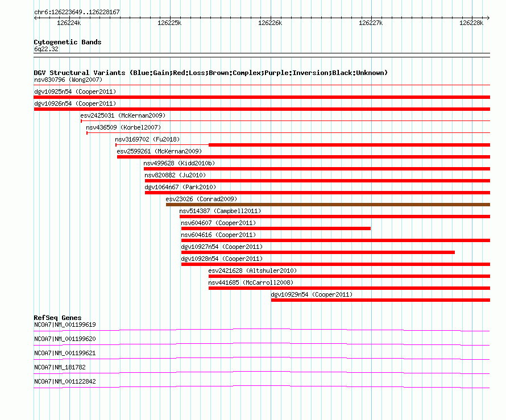The image size is (506, 420).
Task: Select variant dgv10925n54 (Cooper2011)
Action: [75, 92]
